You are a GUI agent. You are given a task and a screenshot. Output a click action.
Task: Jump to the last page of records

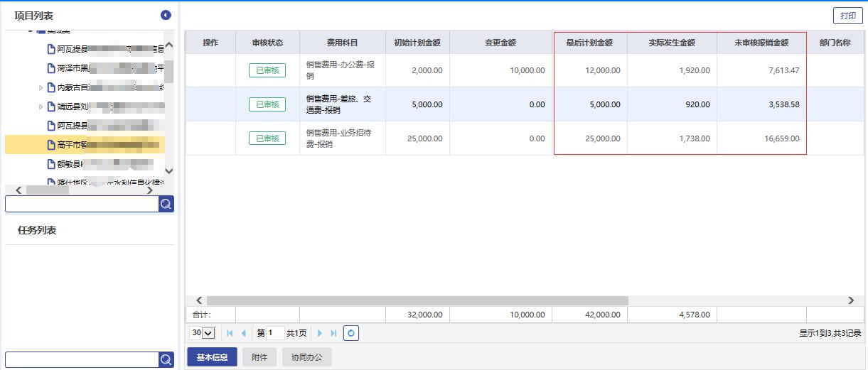coord(333,333)
